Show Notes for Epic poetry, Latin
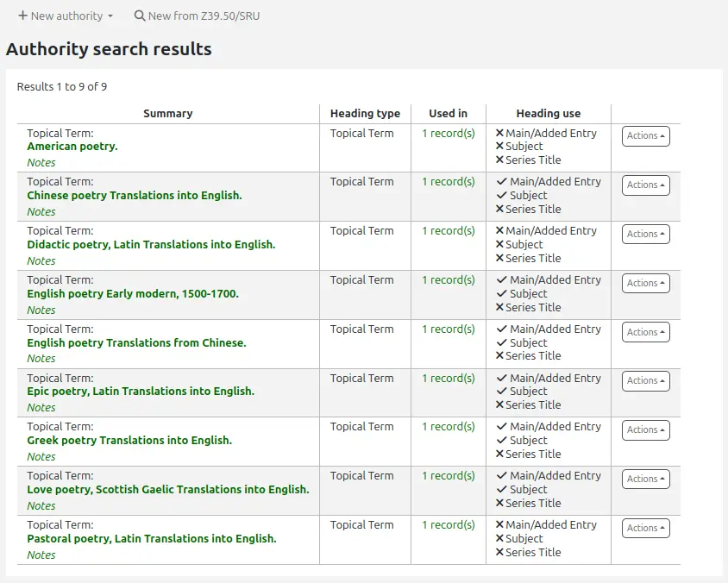Image resolution: width=728 pixels, height=583 pixels. [x=41, y=408]
